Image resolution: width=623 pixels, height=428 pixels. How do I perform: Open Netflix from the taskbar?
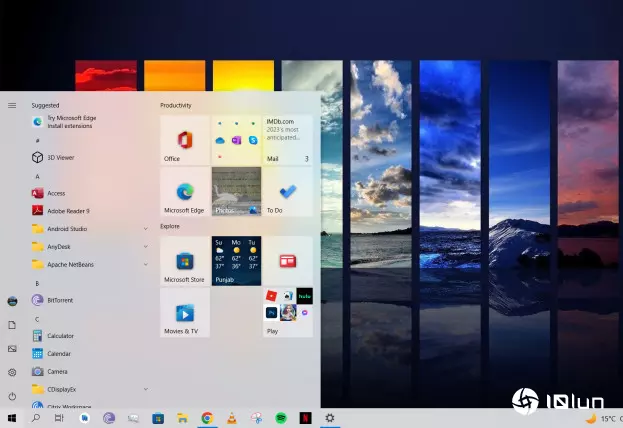305,418
